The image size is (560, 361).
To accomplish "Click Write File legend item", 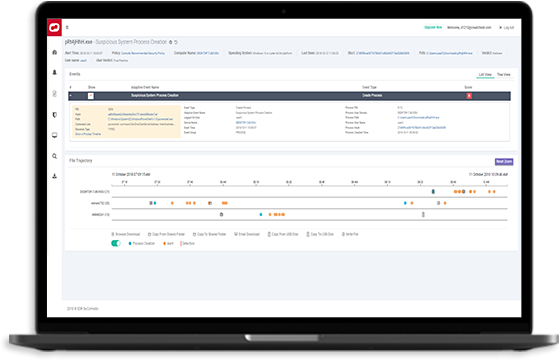I will click(x=350, y=234).
